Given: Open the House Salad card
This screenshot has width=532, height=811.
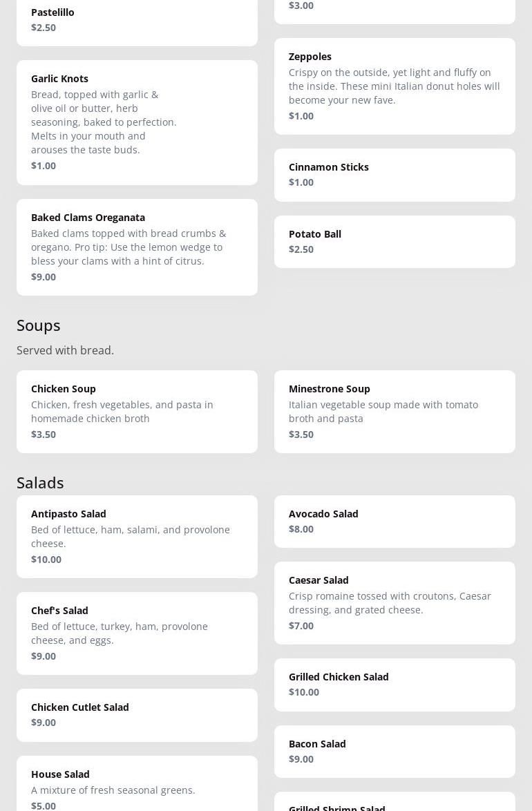Looking at the screenshot, I should (x=137, y=785).
